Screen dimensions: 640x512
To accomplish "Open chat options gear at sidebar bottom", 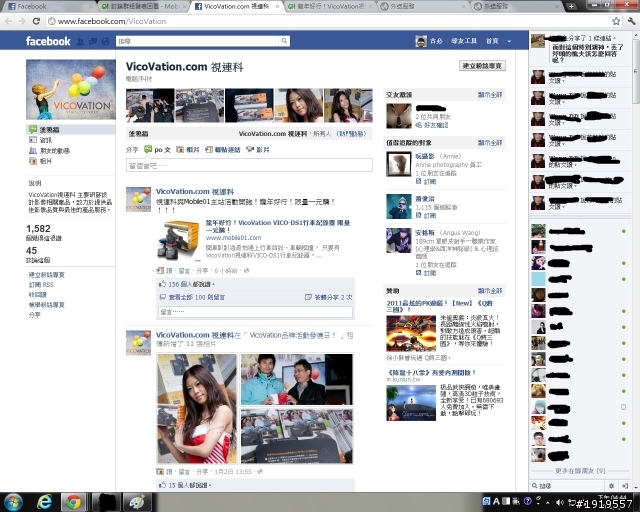I will click(x=611, y=486).
